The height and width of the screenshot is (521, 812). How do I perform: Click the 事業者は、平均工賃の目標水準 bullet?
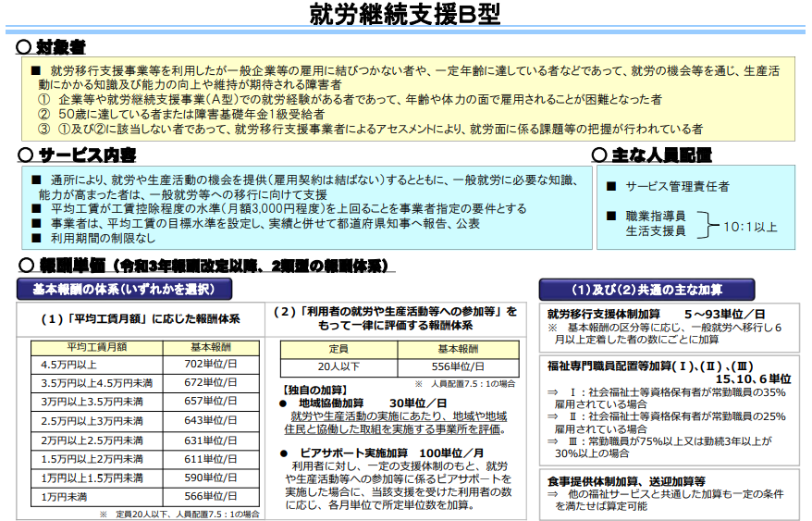point(255,223)
